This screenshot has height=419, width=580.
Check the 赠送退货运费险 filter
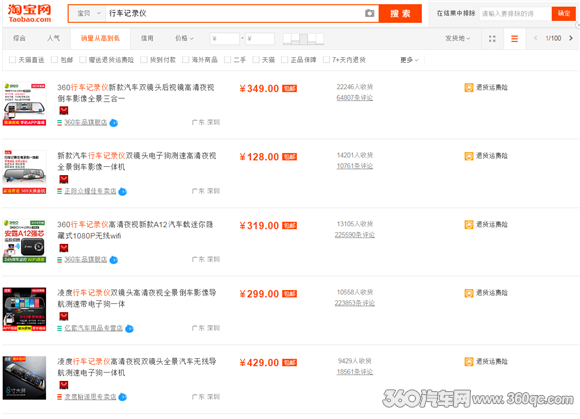coord(83,60)
